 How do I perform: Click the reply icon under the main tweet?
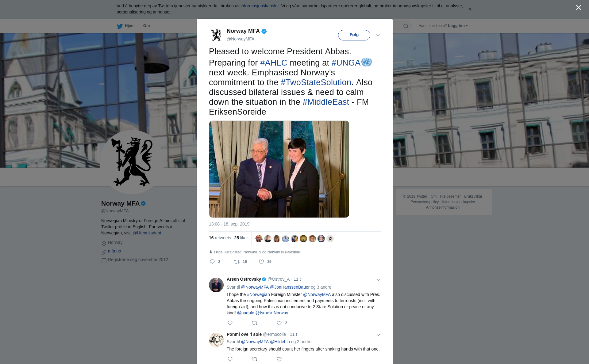(212, 262)
